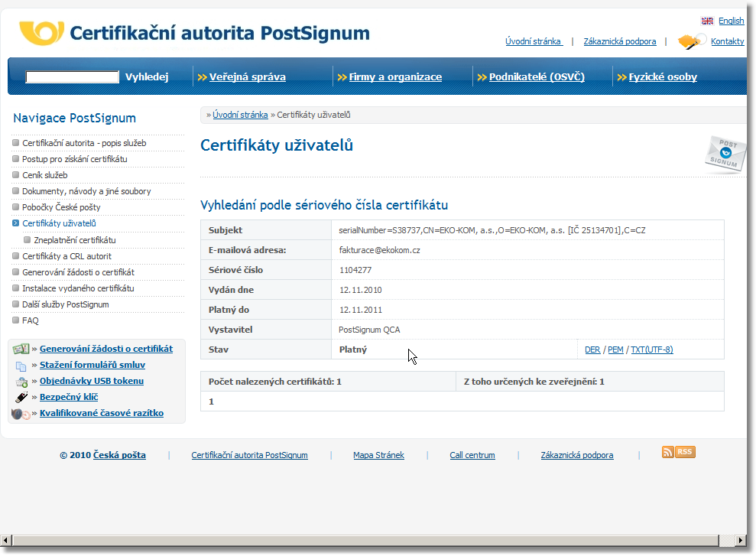Open Call centrum footer link

tap(472, 455)
